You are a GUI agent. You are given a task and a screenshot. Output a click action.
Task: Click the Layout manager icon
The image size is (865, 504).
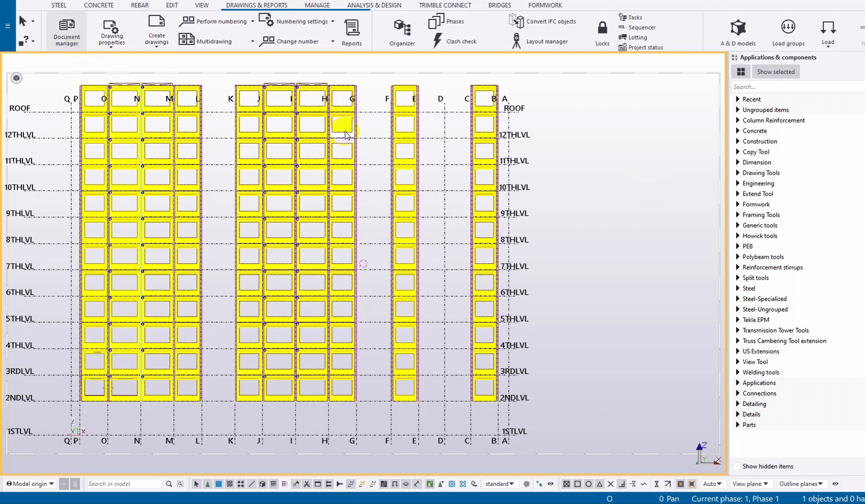pyautogui.click(x=516, y=41)
